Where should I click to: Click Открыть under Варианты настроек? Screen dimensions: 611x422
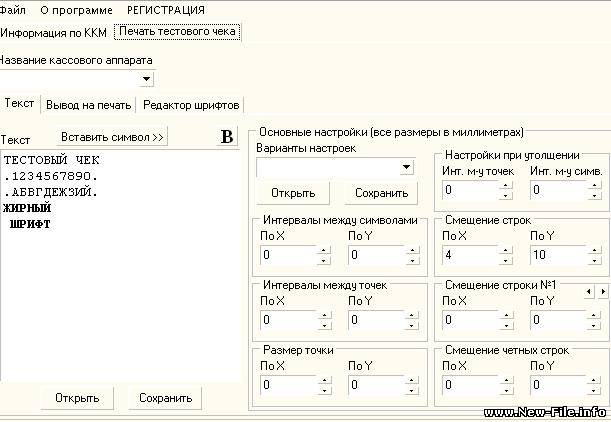pos(293,193)
